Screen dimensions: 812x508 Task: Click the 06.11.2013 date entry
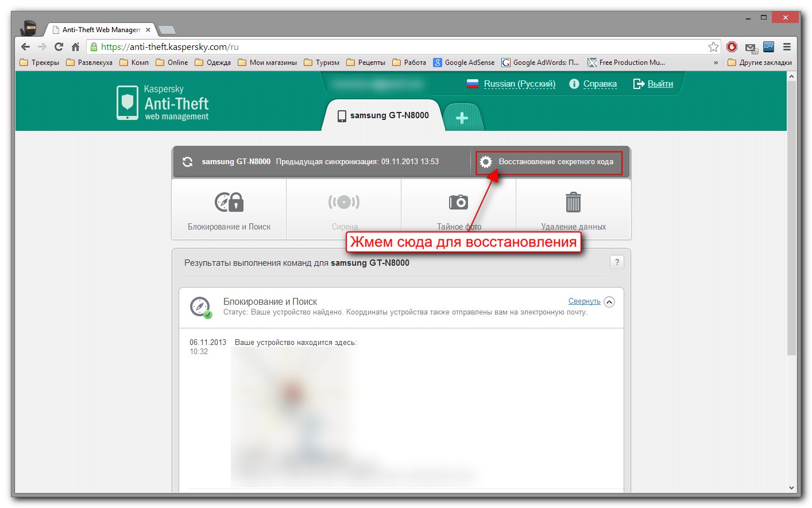[x=208, y=343]
